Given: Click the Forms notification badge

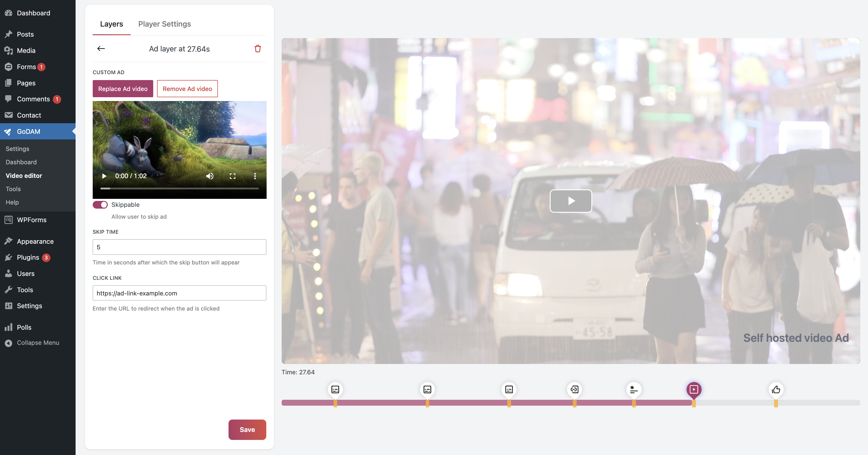Looking at the screenshot, I should click(41, 67).
